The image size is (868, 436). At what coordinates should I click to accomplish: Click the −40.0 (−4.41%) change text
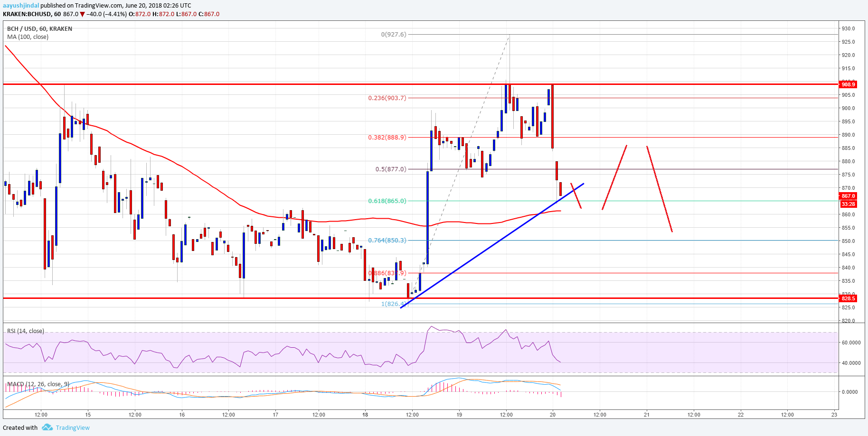[x=107, y=14]
